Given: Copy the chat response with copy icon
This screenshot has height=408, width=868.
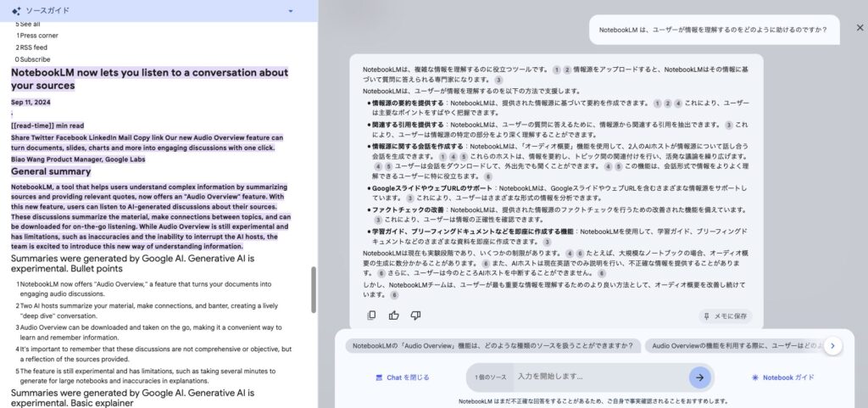Looking at the screenshot, I should coord(371,315).
